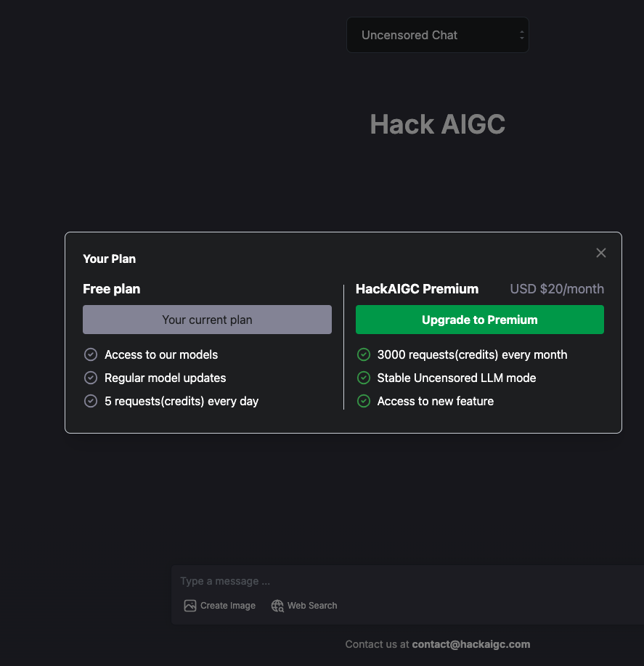Image resolution: width=644 pixels, height=666 pixels.
Task: Focus the Type a message input field
Action: click(407, 580)
